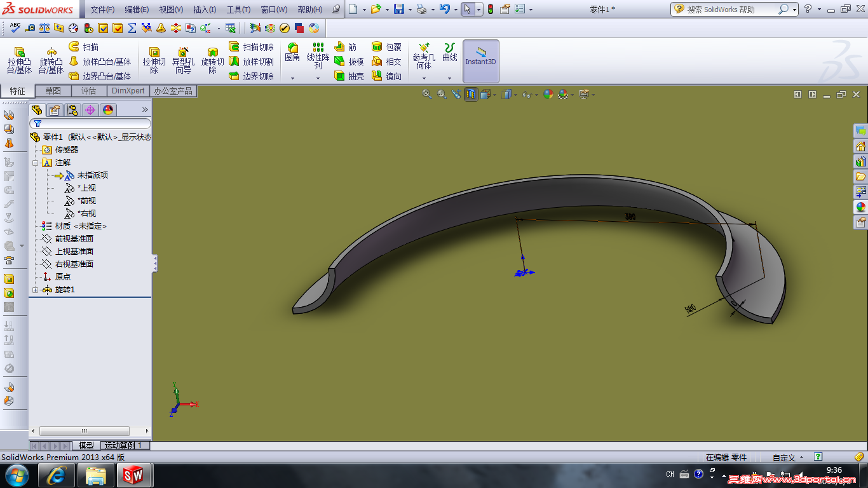The height and width of the screenshot is (488, 868).
Task: Choose the 边界凸台/基体 boundary feature
Action: [x=100, y=76]
